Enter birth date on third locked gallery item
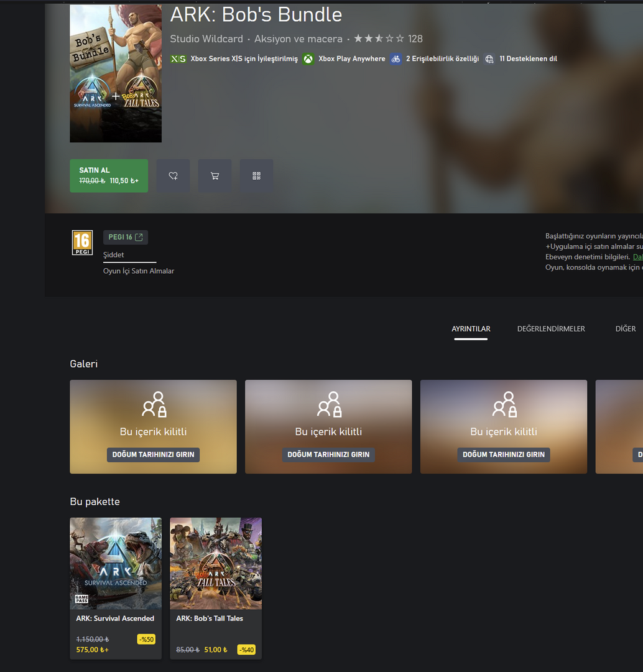Viewport: 643px width, 672px height. click(504, 455)
